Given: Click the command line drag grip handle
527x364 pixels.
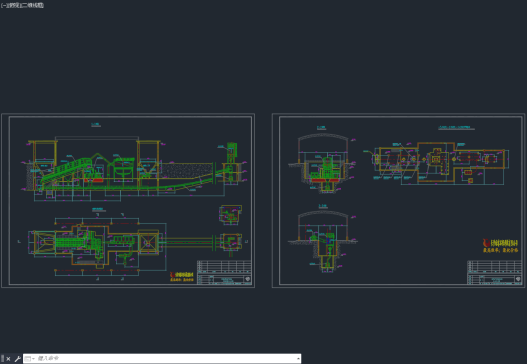Looking at the screenshot, I should point(3,359).
